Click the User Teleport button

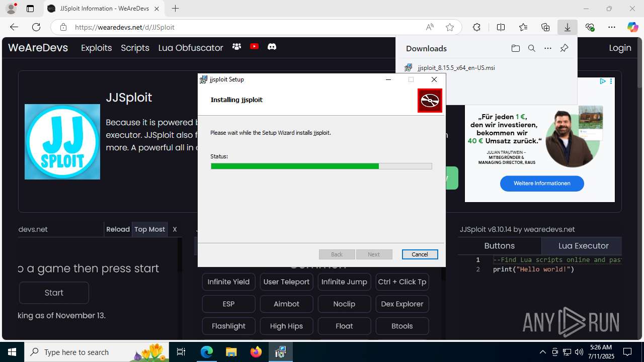(x=286, y=282)
